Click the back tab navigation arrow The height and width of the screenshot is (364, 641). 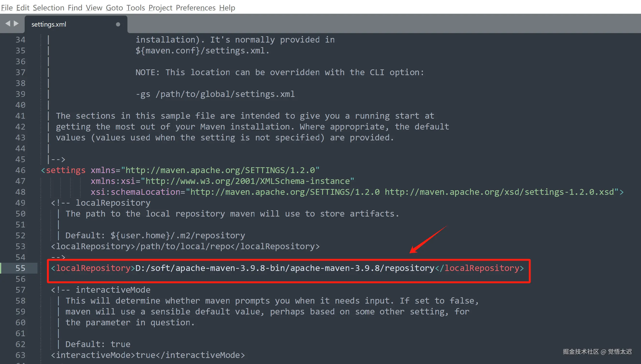click(x=8, y=23)
